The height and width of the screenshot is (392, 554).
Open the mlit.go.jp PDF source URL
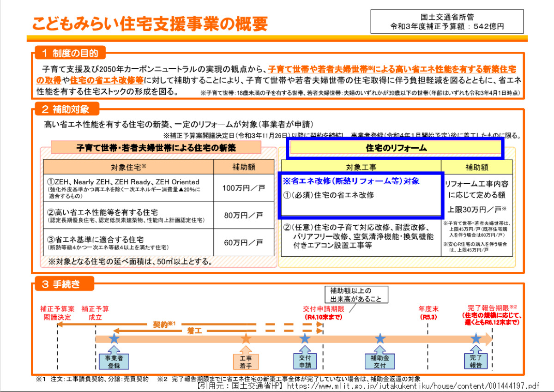click(x=413, y=386)
